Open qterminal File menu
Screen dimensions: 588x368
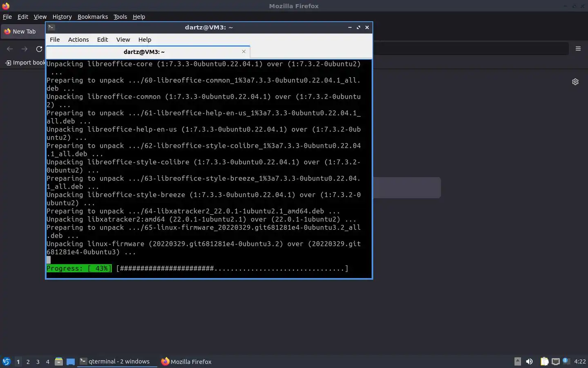(x=55, y=40)
